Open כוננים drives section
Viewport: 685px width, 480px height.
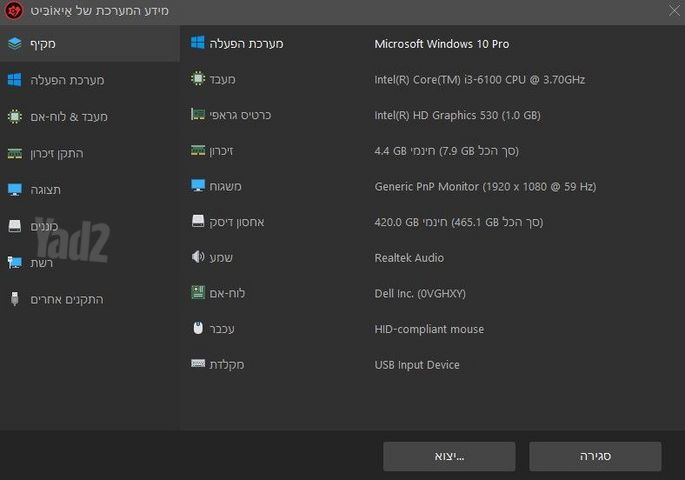90,226
